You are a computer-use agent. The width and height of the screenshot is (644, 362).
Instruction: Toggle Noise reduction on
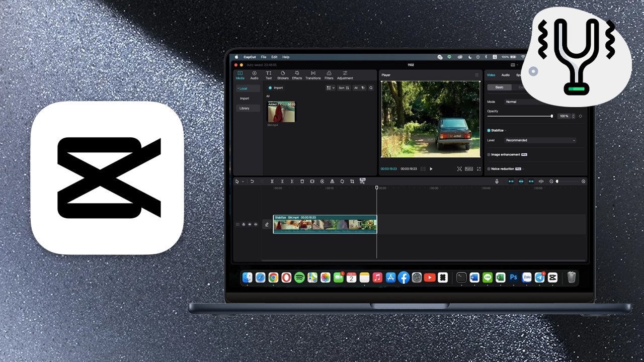point(489,168)
